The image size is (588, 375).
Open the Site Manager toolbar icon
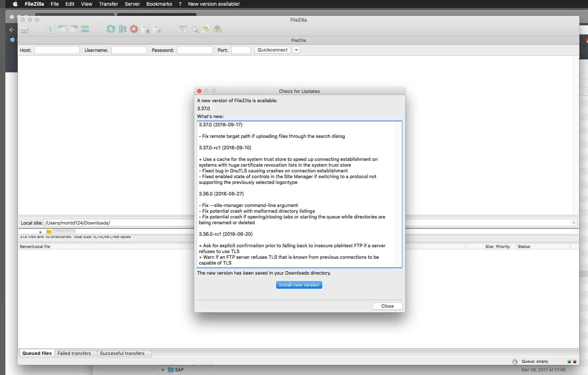pyautogui.click(x=24, y=29)
